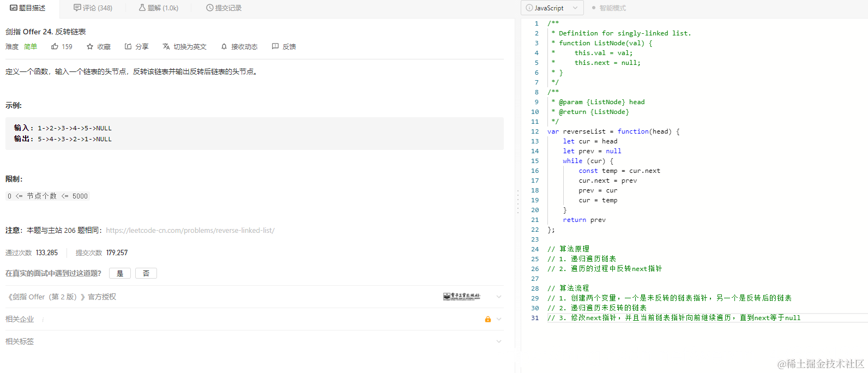This screenshot has width=868, height=373.
Task: Click the 反馈 feedback icon
Action: (x=275, y=47)
